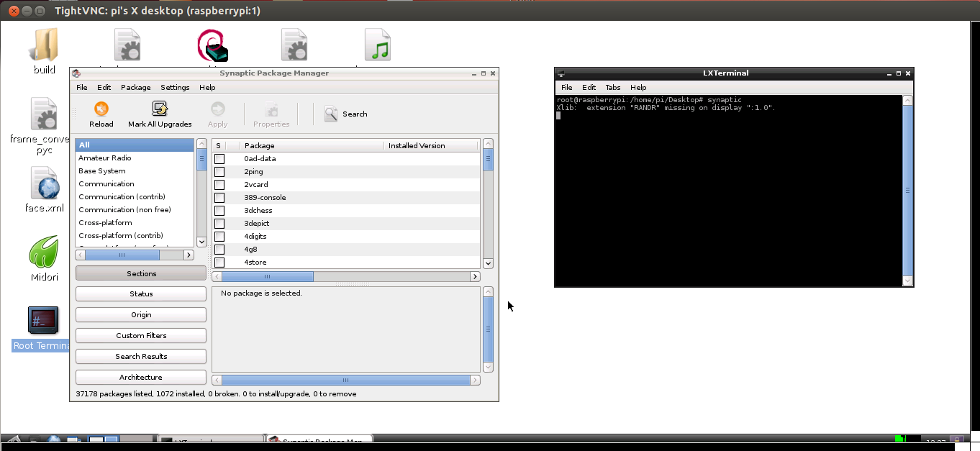Click the Origin filter button

(x=141, y=314)
